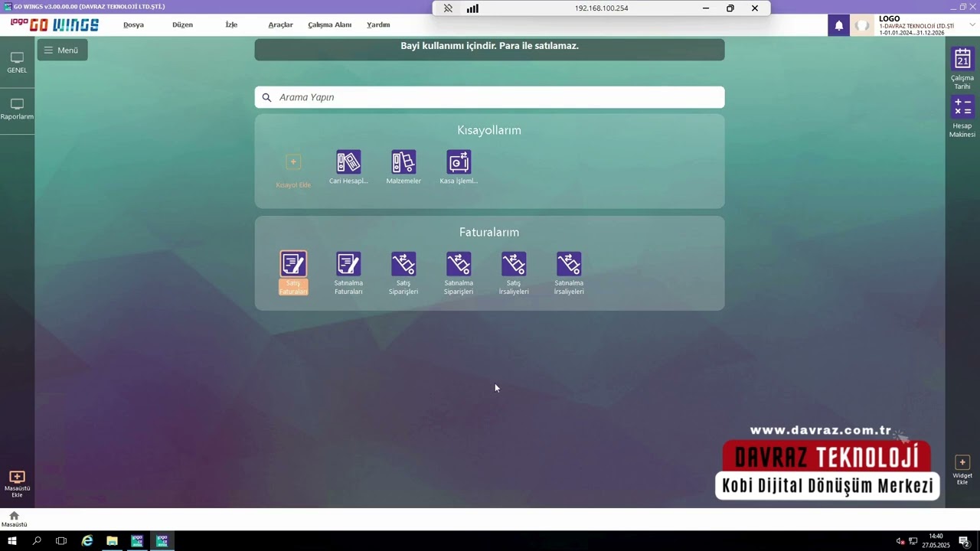Open the İzle menu
The width and height of the screenshot is (980, 551).
pyautogui.click(x=231, y=24)
